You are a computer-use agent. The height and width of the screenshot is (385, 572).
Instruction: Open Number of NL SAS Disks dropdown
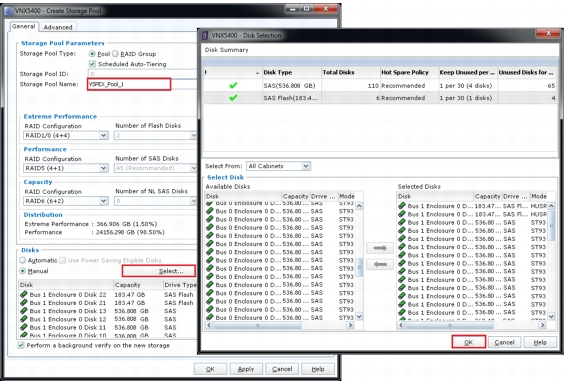pos(193,201)
